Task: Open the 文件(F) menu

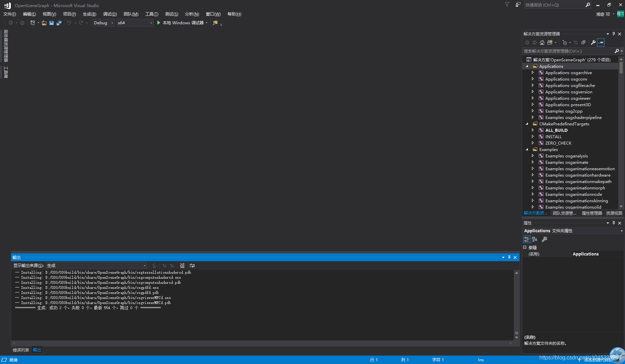Action: click(10, 14)
